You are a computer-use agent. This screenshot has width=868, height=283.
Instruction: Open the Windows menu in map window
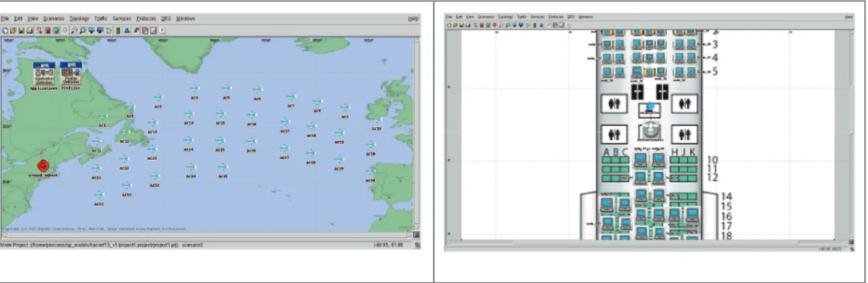185,19
